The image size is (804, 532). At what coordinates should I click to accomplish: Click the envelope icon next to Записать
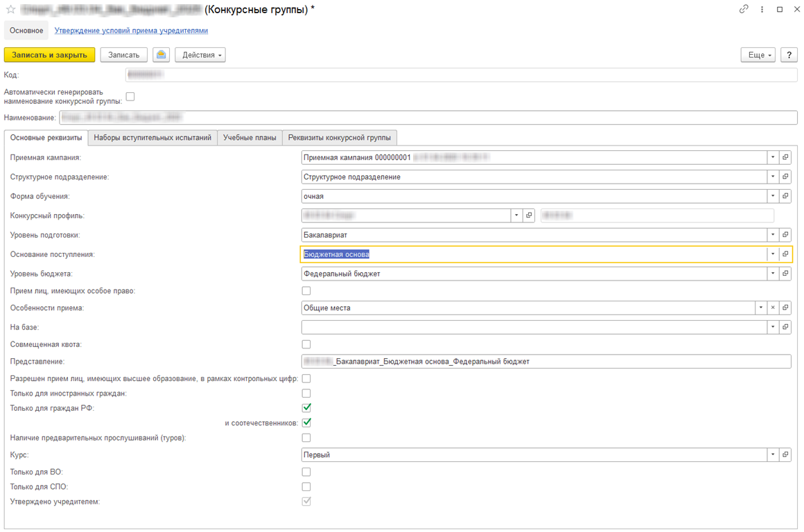click(x=161, y=55)
